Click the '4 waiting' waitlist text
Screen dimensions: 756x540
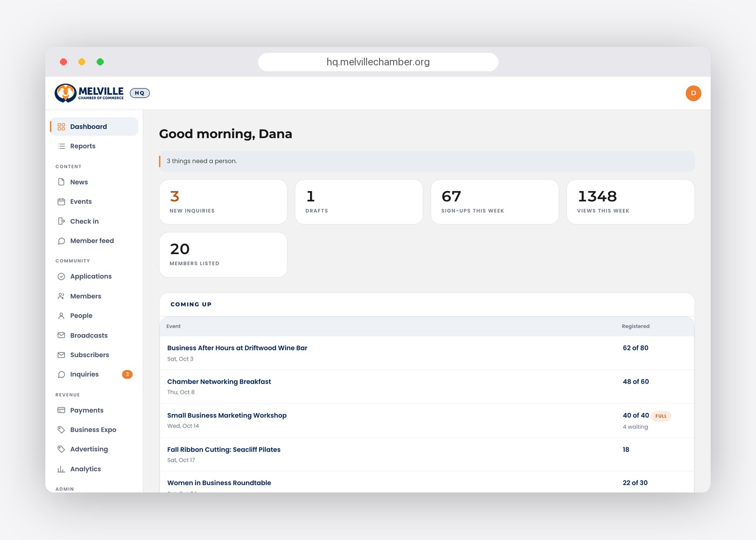(x=636, y=427)
